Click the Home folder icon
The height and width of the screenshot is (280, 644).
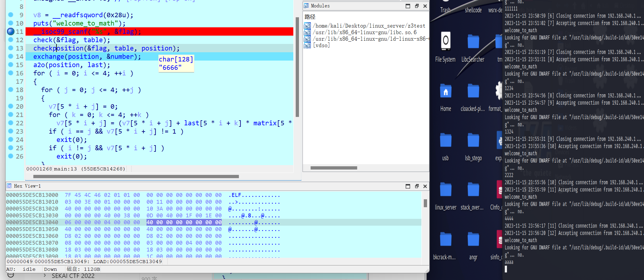click(x=445, y=91)
